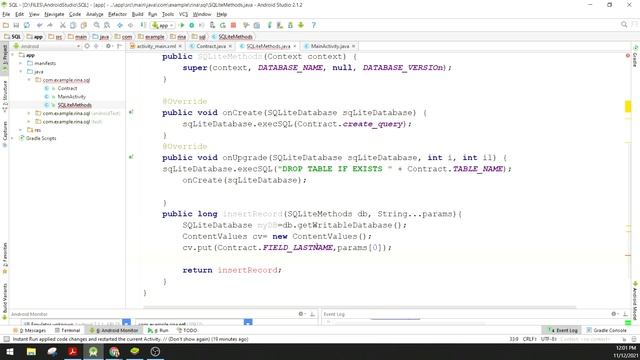The image size is (640, 360).
Task: Open the Terminal tool window
Action: pyautogui.click(x=67, y=330)
